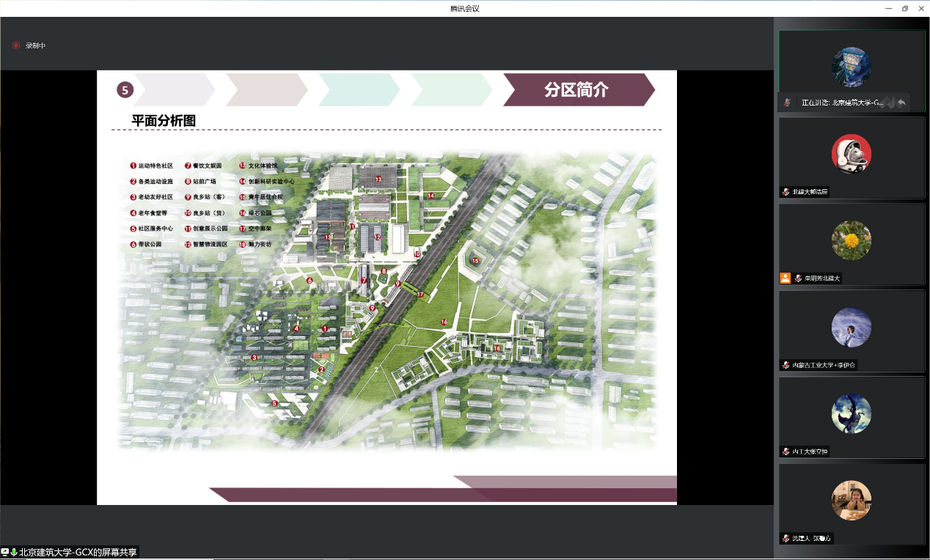Click the muted mic icon beside 北建大郭浩辰
930x560 pixels.
786,192
